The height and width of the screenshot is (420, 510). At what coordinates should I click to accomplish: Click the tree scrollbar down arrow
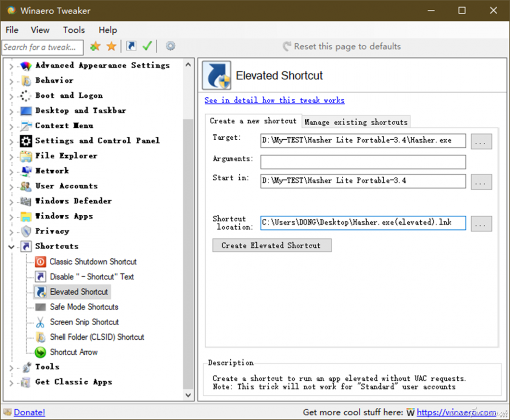[188, 395]
